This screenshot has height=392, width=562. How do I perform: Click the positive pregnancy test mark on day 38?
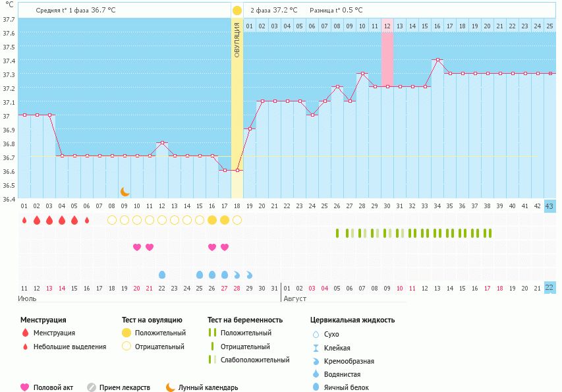pos(488,233)
